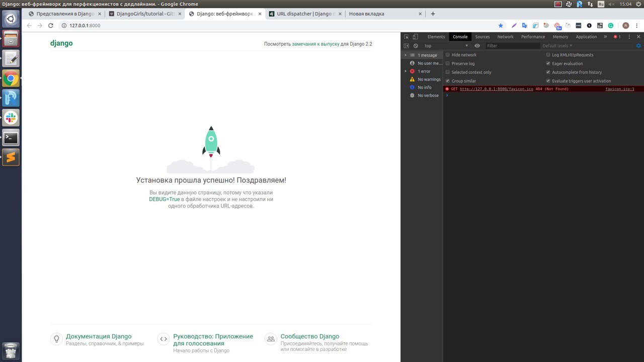
Task: Switch to the Network tab
Action: coord(506,37)
